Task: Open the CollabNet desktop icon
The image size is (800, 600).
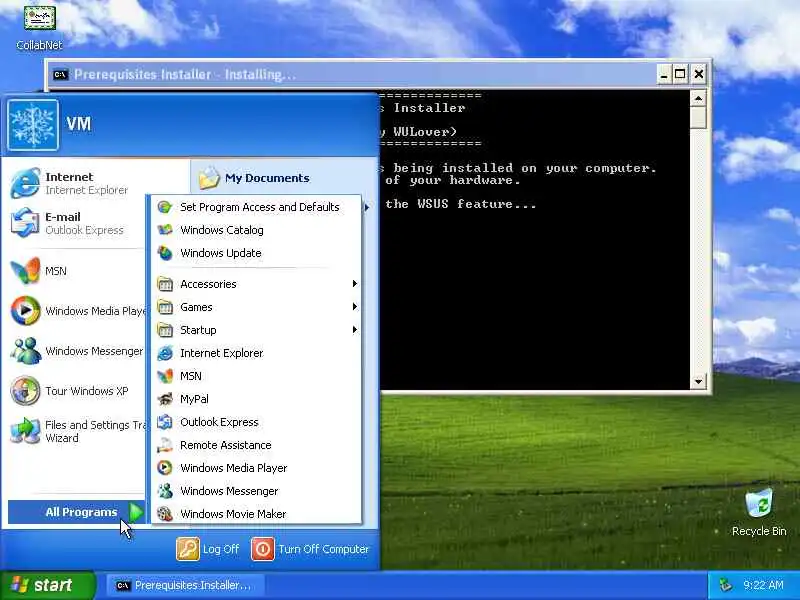Action: 39,28
